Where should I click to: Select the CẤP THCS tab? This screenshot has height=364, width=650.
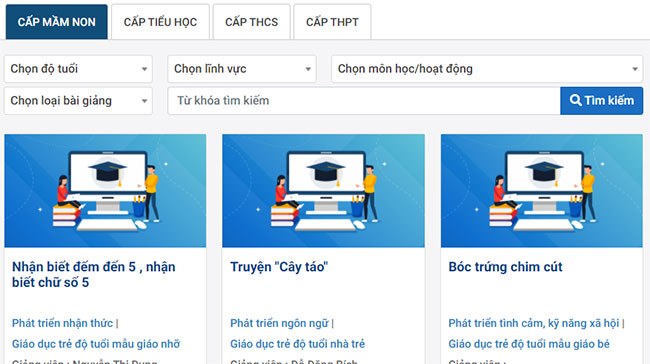pos(251,22)
